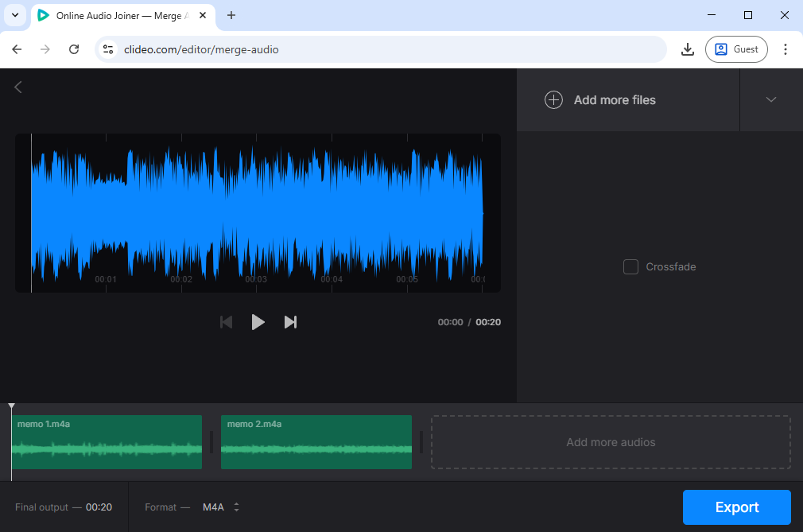Open Chrome's three-dot menu
This screenshot has height=532, width=803.
click(785, 49)
